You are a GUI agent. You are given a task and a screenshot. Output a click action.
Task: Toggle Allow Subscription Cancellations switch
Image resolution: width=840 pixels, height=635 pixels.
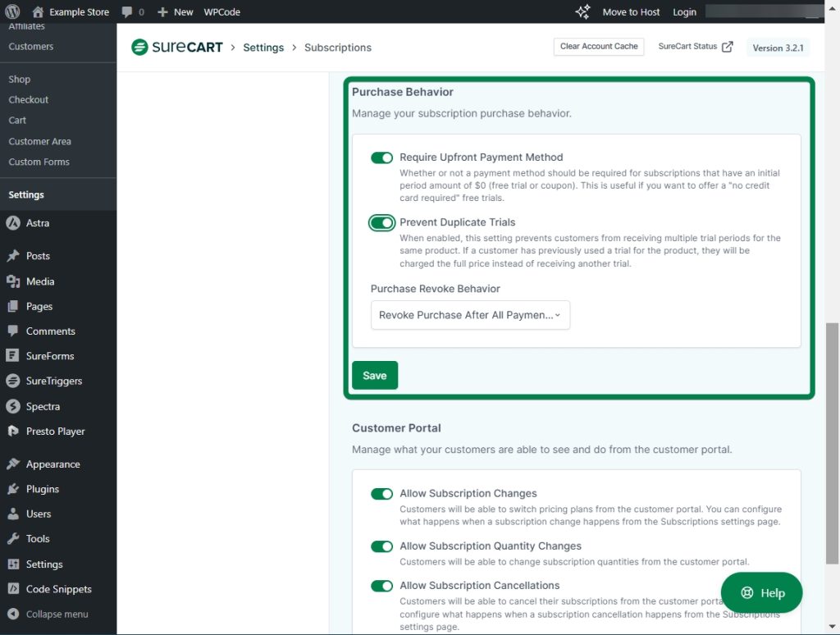(381, 586)
